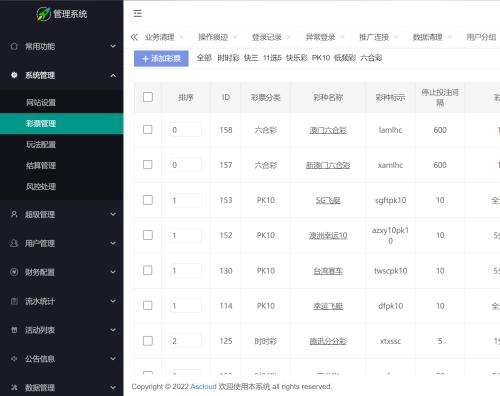This screenshot has height=396, width=500.
Task: Check the row for ID 158
Action: click(148, 129)
